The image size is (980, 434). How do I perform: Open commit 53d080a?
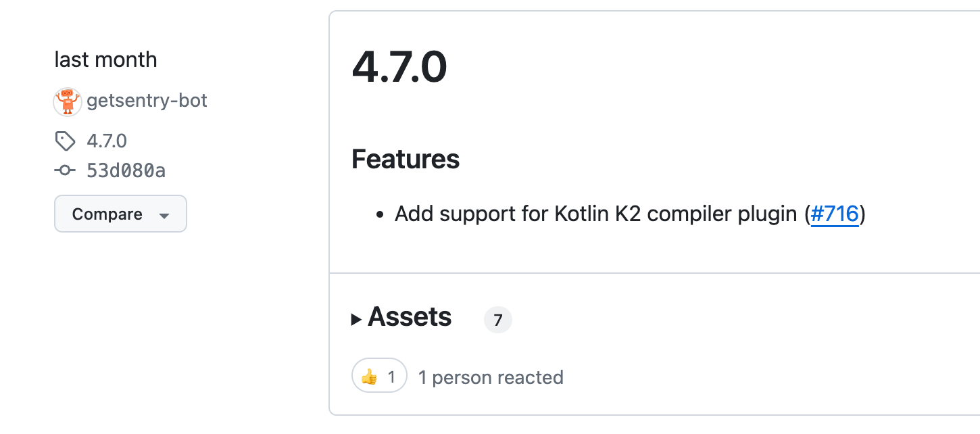pyautogui.click(x=126, y=171)
